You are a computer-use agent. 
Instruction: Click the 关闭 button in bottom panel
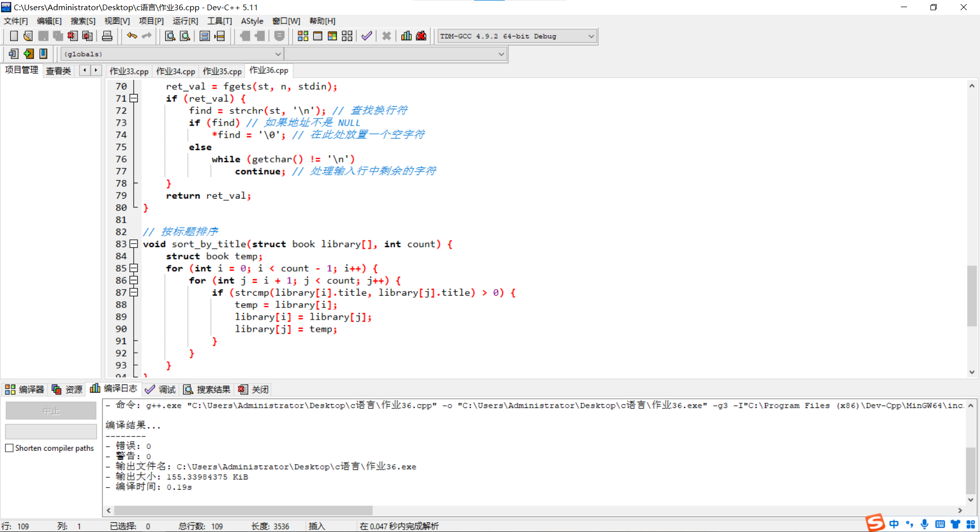(254, 390)
